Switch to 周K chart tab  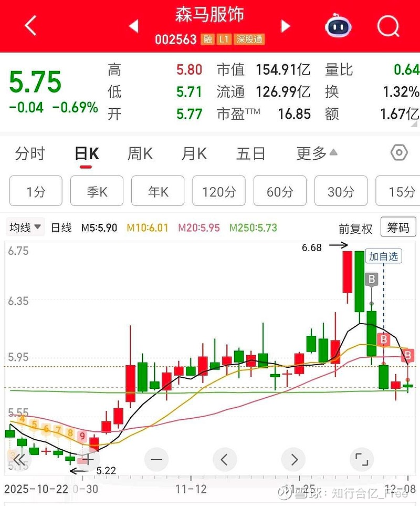(x=140, y=153)
